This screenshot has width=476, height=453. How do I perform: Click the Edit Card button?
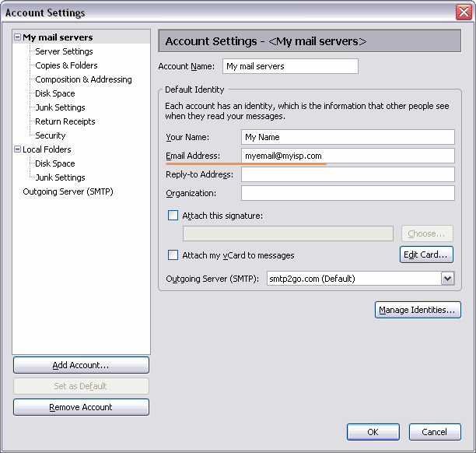426,255
